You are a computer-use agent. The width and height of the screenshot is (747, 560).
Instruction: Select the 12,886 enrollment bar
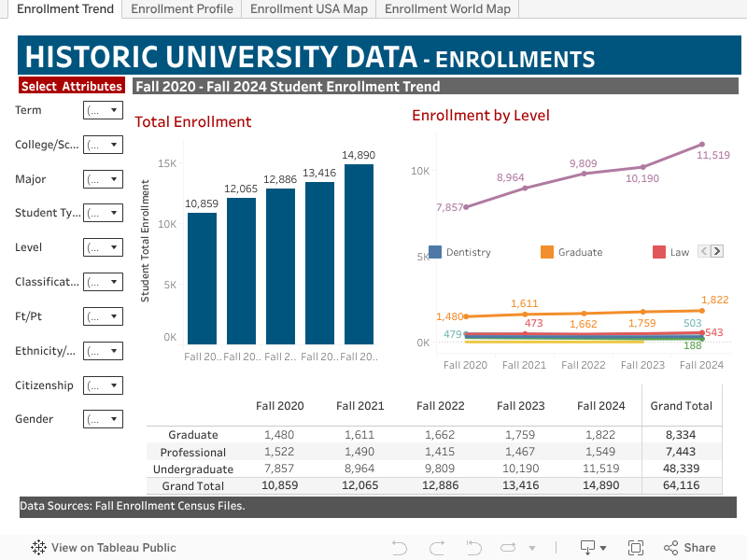click(x=281, y=266)
